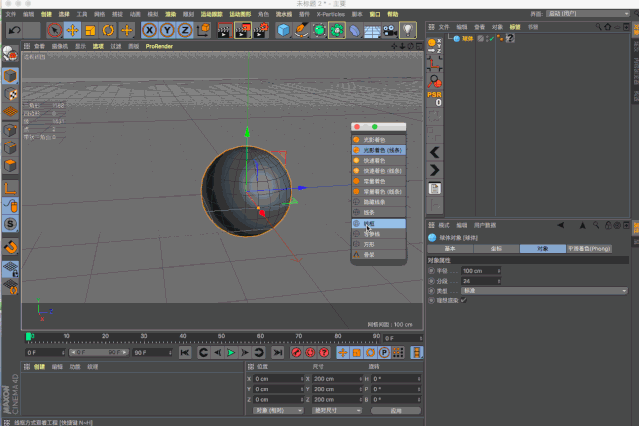Toggle the Enable Axis L icon
The height and width of the screenshot is (426, 639).
pos(10,188)
